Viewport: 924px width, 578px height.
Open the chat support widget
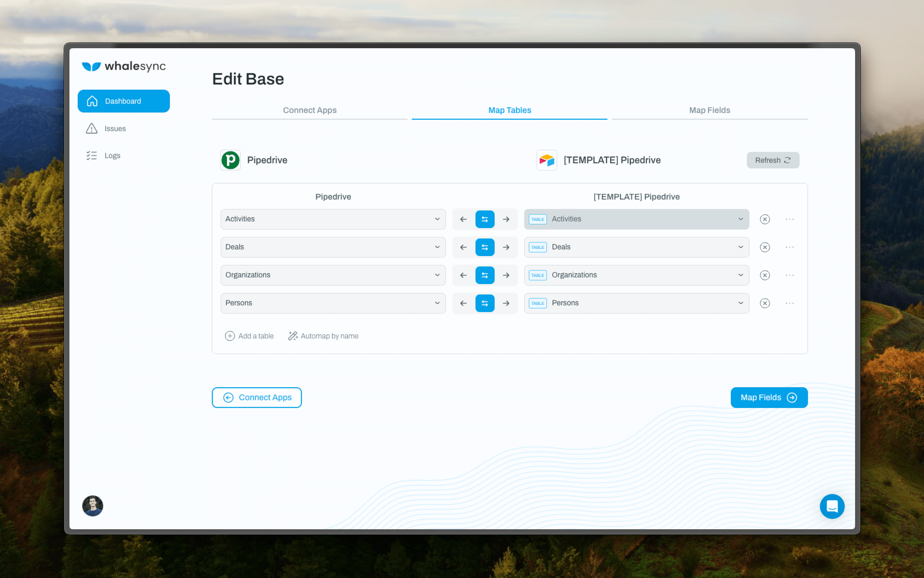[x=832, y=506]
